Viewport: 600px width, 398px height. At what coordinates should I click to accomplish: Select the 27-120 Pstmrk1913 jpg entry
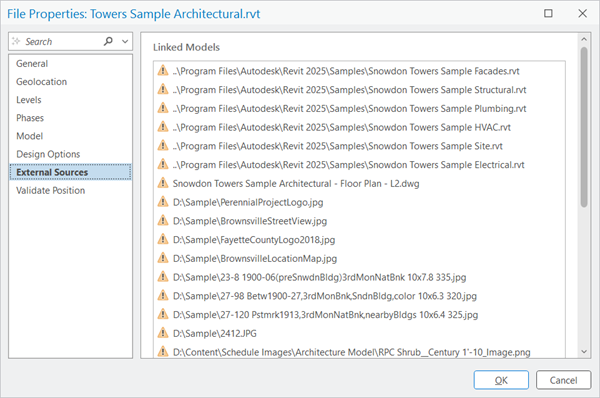[x=325, y=315]
